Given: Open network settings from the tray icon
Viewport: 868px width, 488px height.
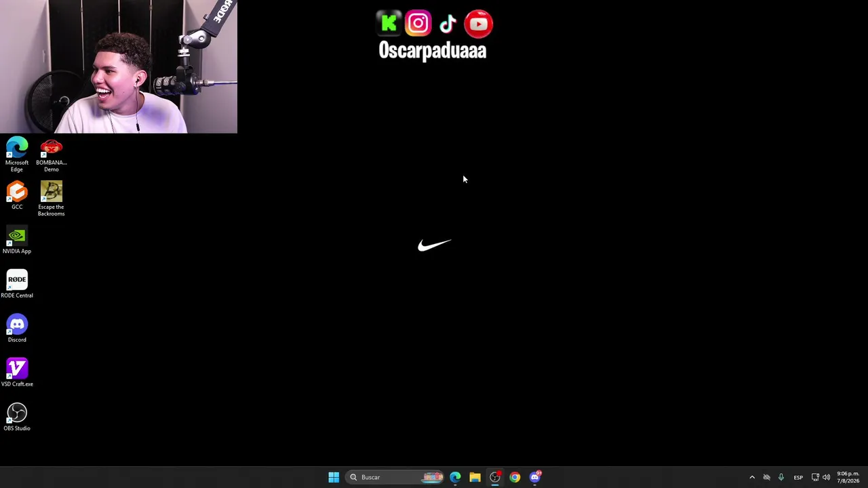Looking at the screenshot, I should pyautogui.click(x=815, y=477).
